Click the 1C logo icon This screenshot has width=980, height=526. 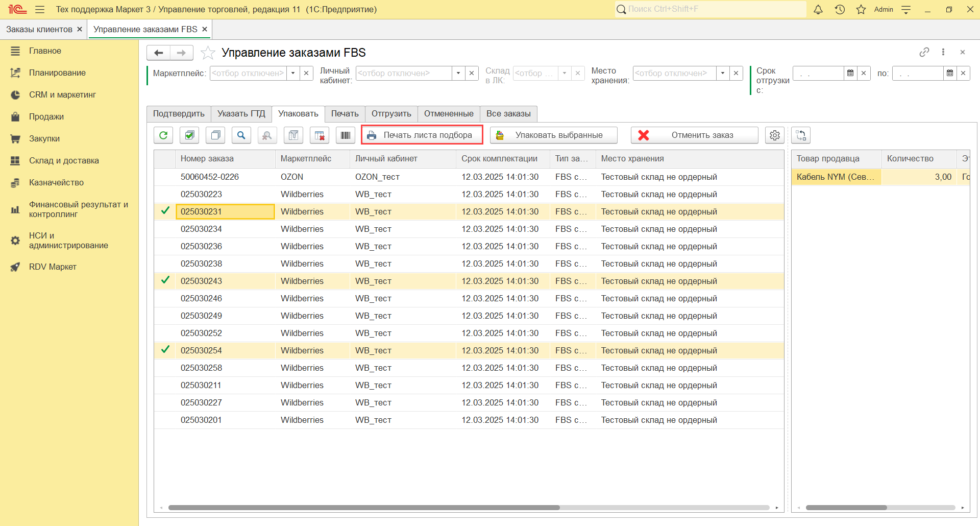(17, 9)
